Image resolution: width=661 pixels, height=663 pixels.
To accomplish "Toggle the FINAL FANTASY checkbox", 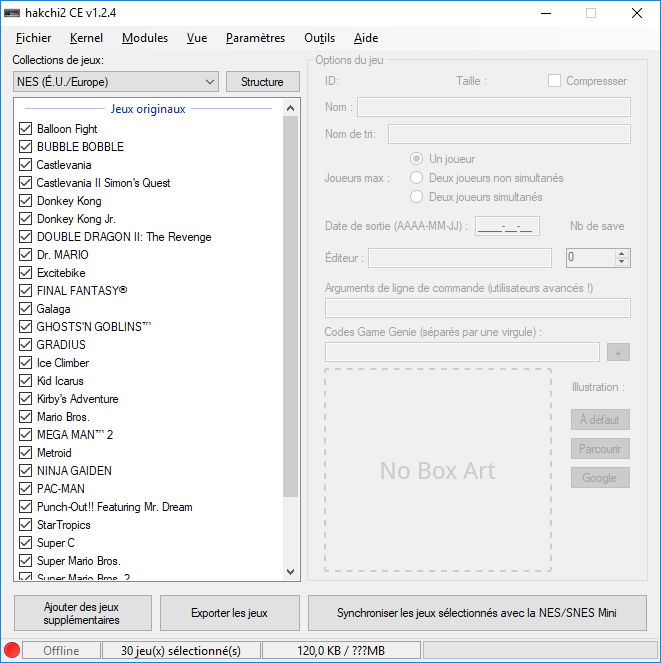I will (x=25, y=290).
